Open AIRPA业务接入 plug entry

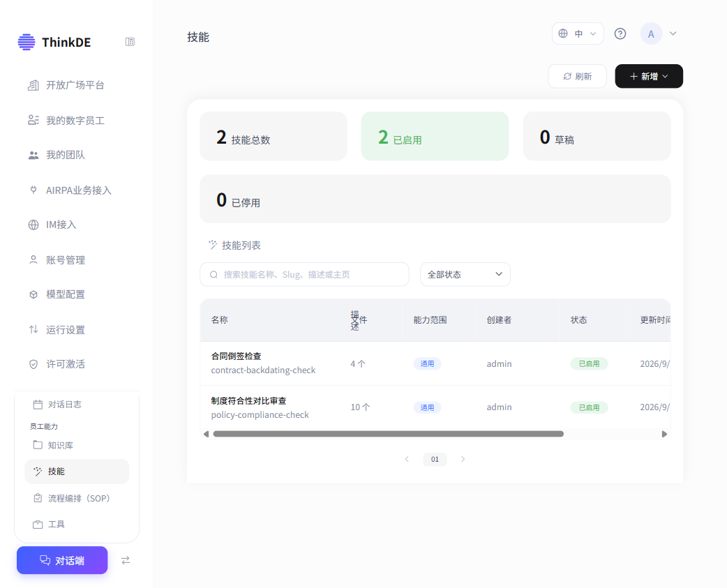coord(77,190)
